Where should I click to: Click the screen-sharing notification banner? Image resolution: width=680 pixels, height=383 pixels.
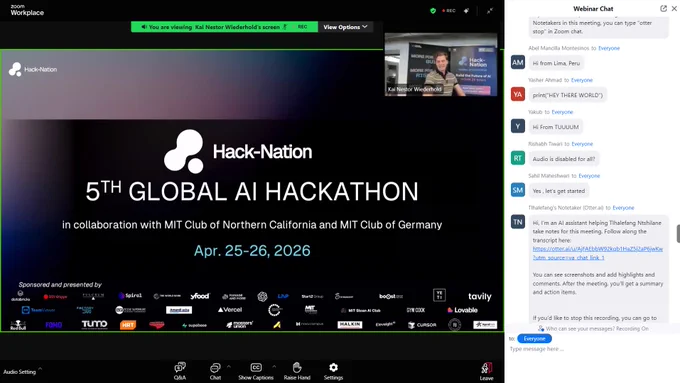[224, 27]
